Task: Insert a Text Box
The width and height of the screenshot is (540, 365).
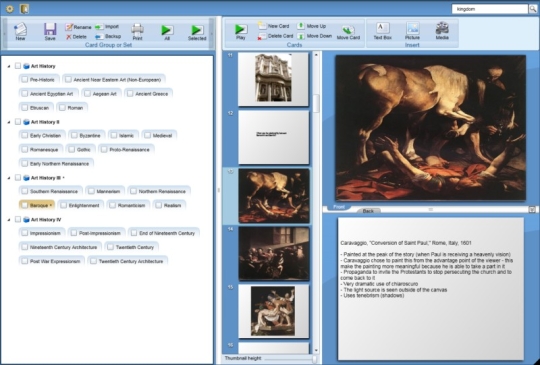Action: pyautogui.click(x=383, y=31)
